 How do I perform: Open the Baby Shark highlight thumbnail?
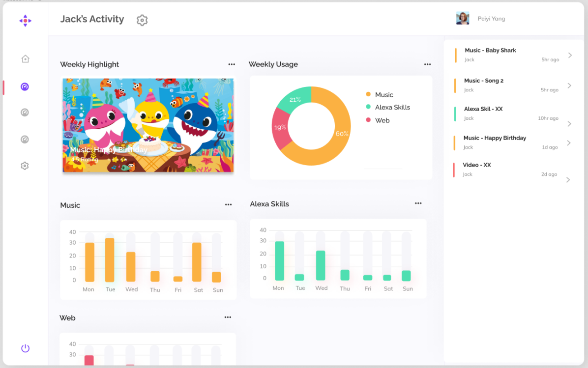tap(148, 125)
